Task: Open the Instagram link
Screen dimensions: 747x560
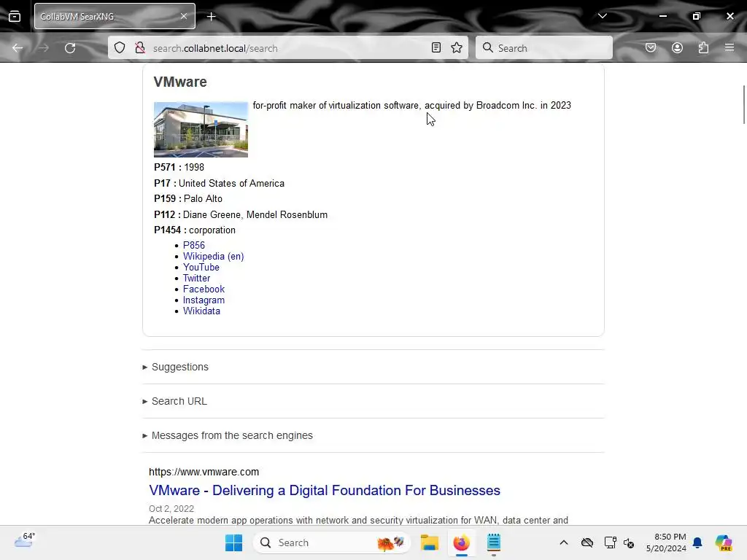Action: (x=204, y=300)
